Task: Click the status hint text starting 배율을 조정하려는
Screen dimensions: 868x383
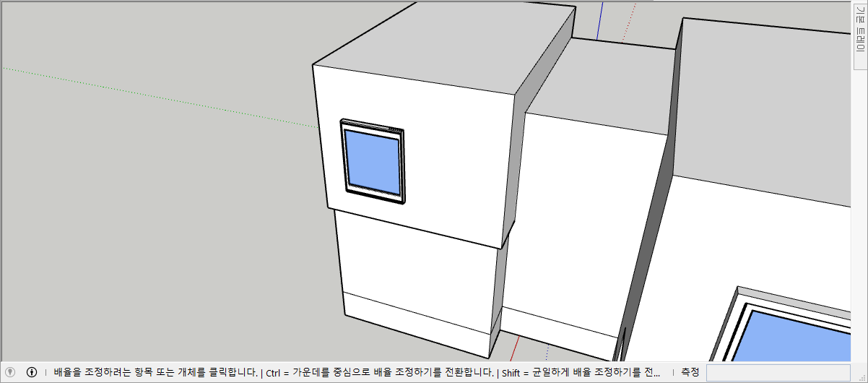Action: pos(357,373)
